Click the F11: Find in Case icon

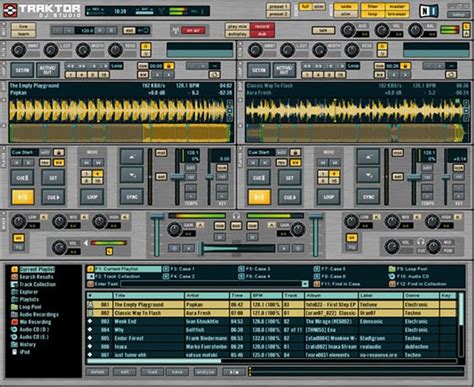[x=316, y=284]
